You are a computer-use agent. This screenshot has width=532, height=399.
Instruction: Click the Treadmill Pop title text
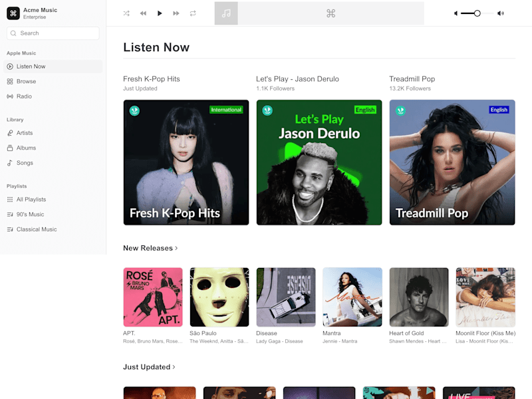(412, 79)
